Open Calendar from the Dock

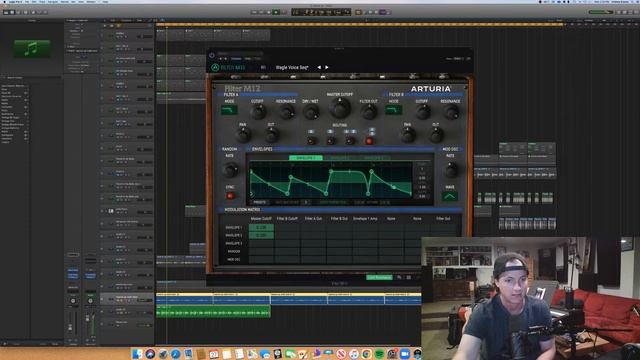(x=214, y=353)
